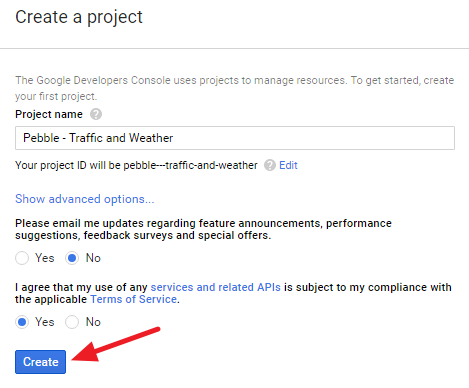Click the Google Developers Console description text
469x388 pixels.
tap(235, 88)
